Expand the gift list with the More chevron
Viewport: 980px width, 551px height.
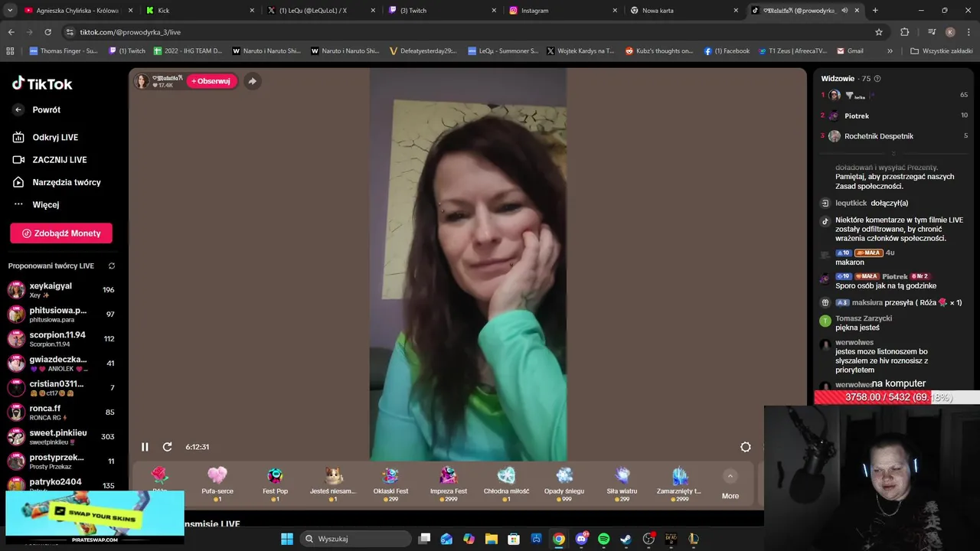730,476
